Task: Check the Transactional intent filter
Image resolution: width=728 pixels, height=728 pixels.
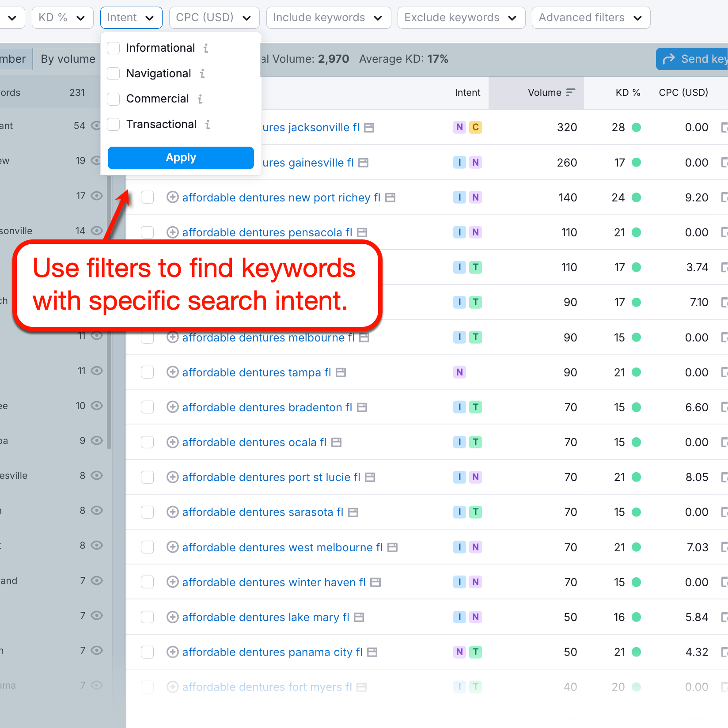Action: coord(113,125)
